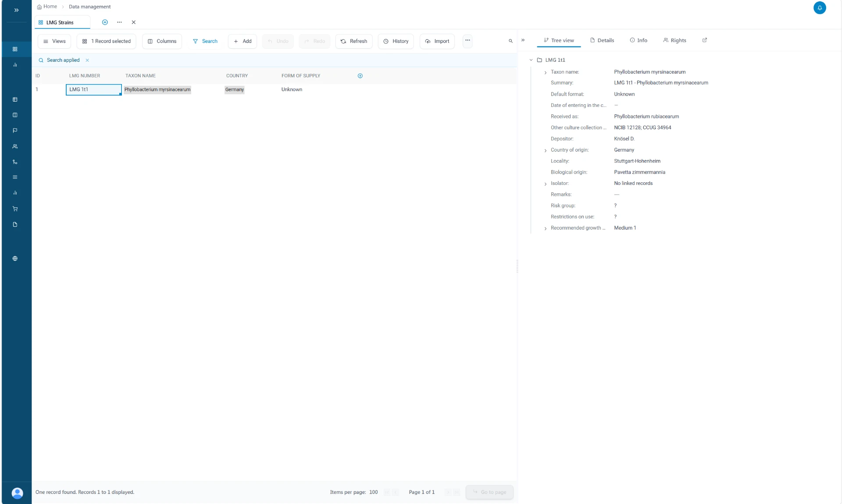Open the shopping cart icon in sidebar

coord(15,209)
